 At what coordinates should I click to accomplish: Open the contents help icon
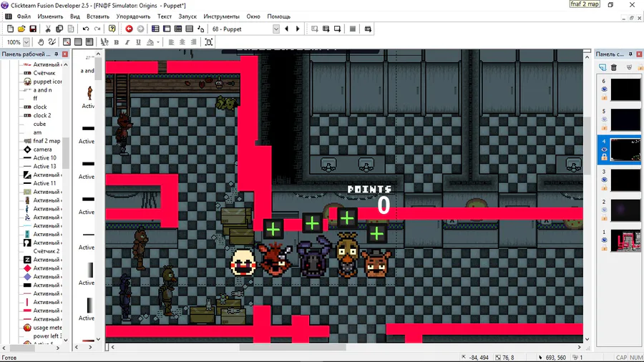click(x=112, y=29)
